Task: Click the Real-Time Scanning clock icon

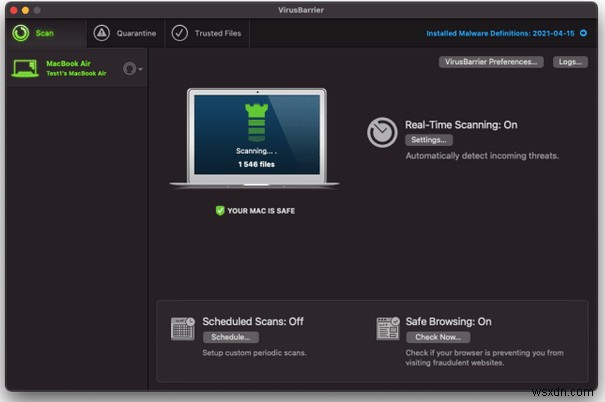Action: tap(382, 133)
